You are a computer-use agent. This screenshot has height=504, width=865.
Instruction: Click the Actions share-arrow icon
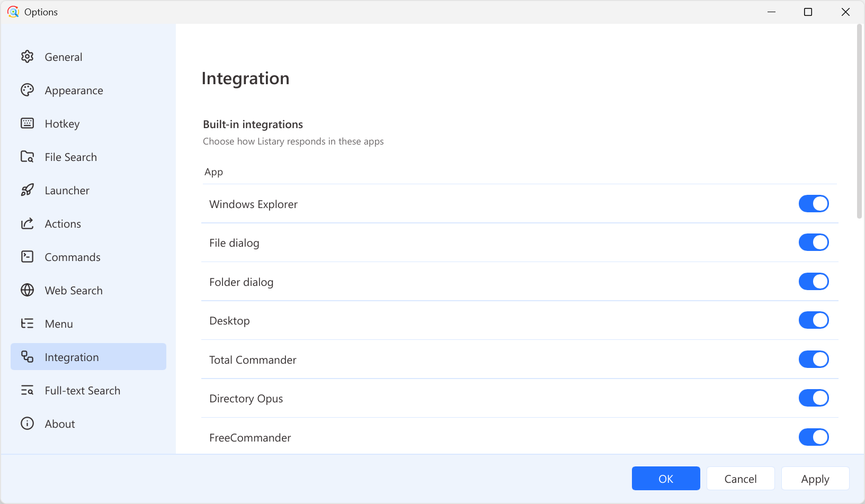pos(27,223)
